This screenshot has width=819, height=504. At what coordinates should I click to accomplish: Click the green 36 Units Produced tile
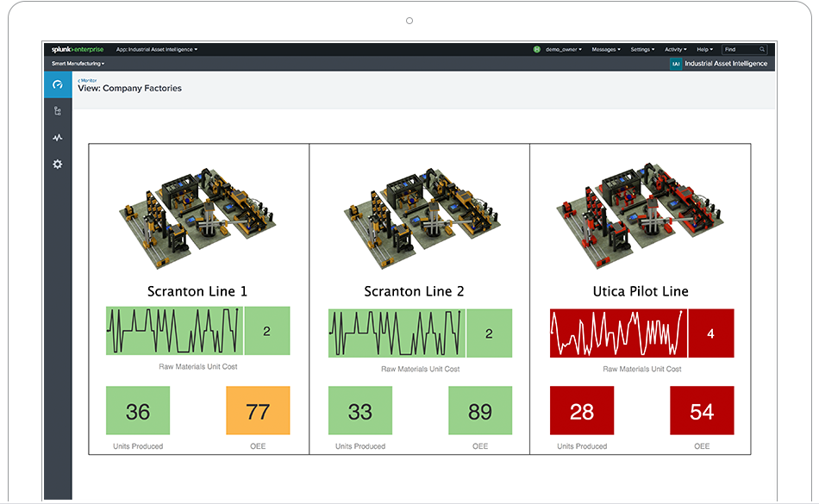(x=138, y=411)
